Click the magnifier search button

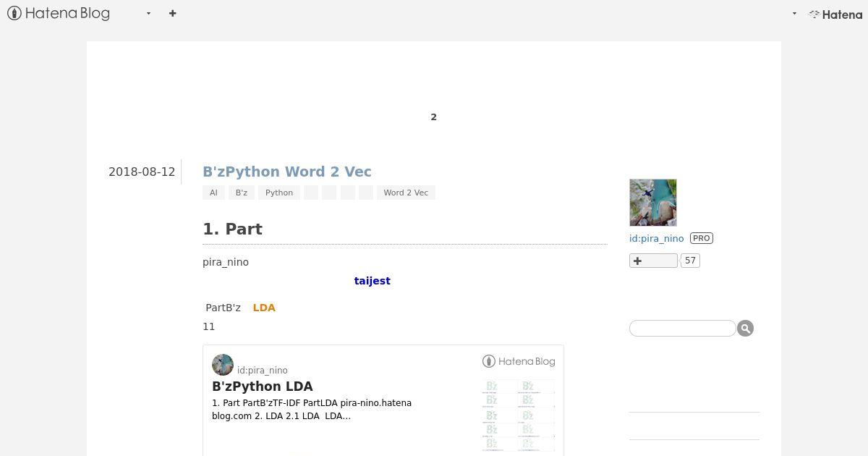[746, 329]
